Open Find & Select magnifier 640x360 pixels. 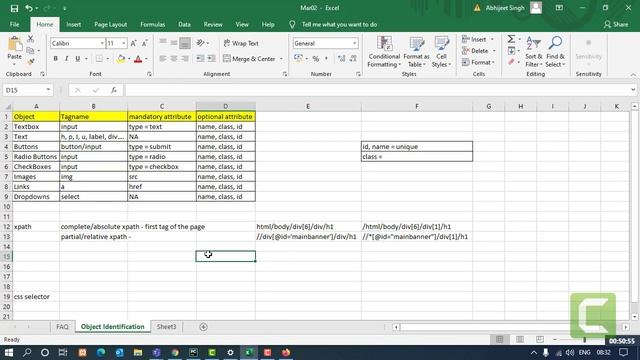click(x=555, y=52)
